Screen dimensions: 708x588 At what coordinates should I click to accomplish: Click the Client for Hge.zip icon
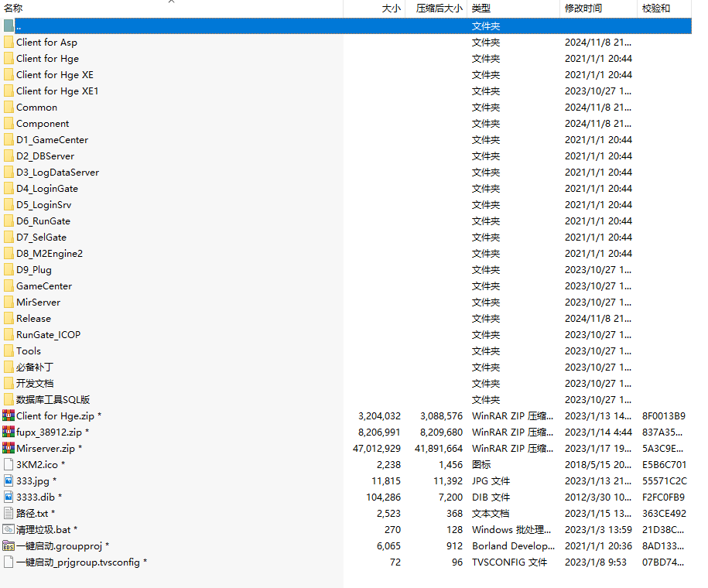(9, 415)
